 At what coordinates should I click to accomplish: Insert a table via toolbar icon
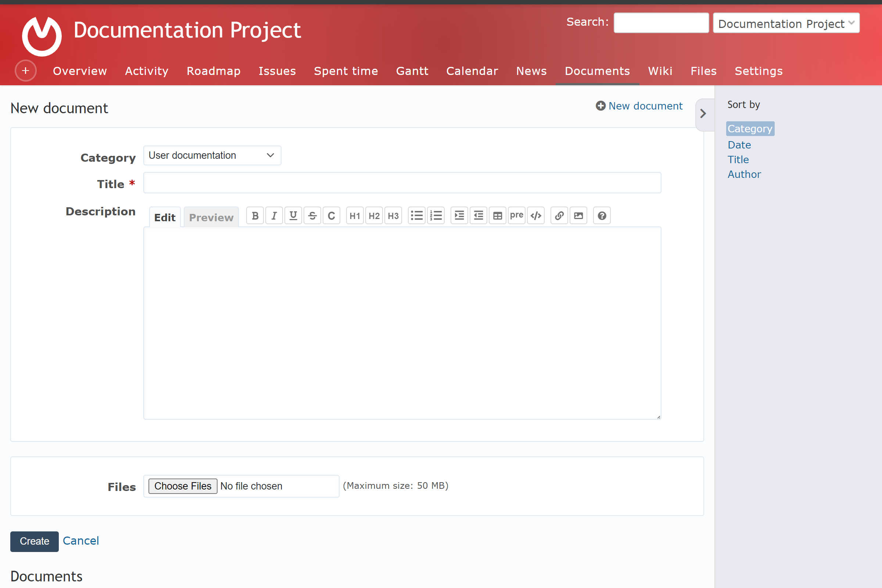pyautogui.click(x=498, y=216)
